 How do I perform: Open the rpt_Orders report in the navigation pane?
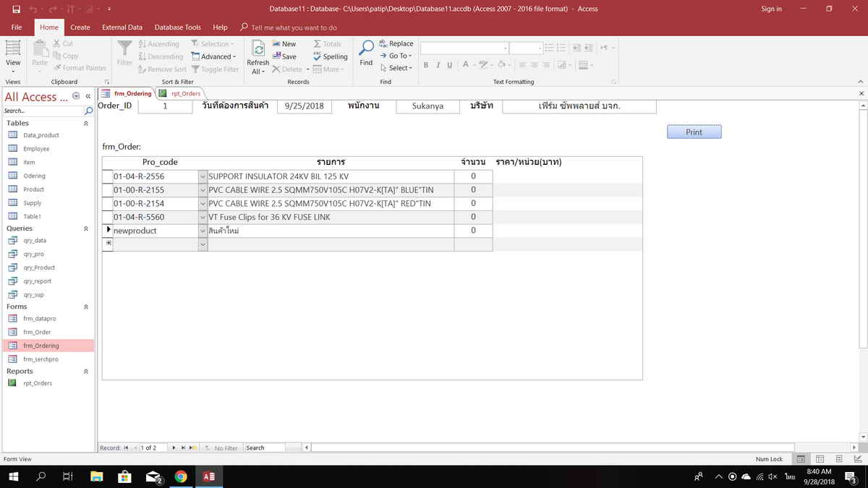[x=38, y=383]
